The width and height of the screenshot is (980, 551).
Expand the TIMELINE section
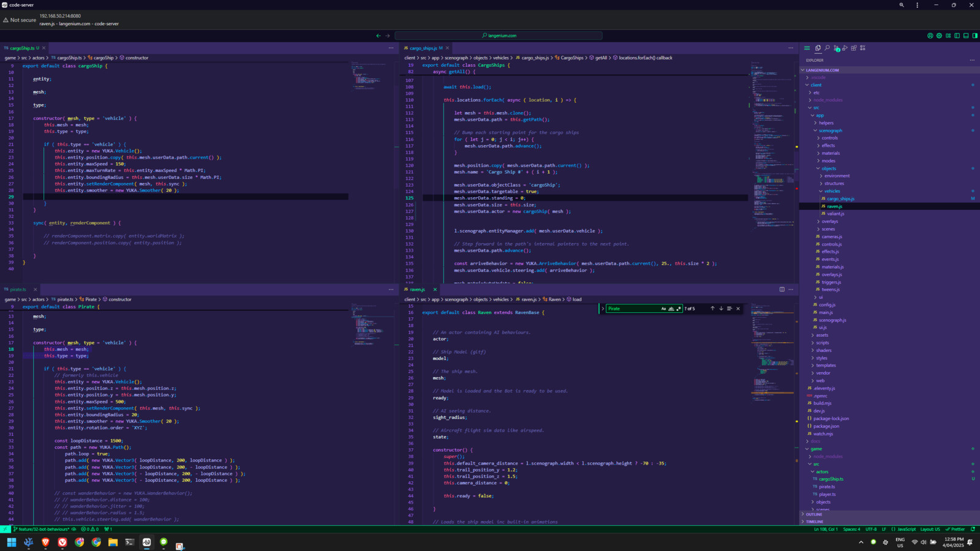[889, 522]
